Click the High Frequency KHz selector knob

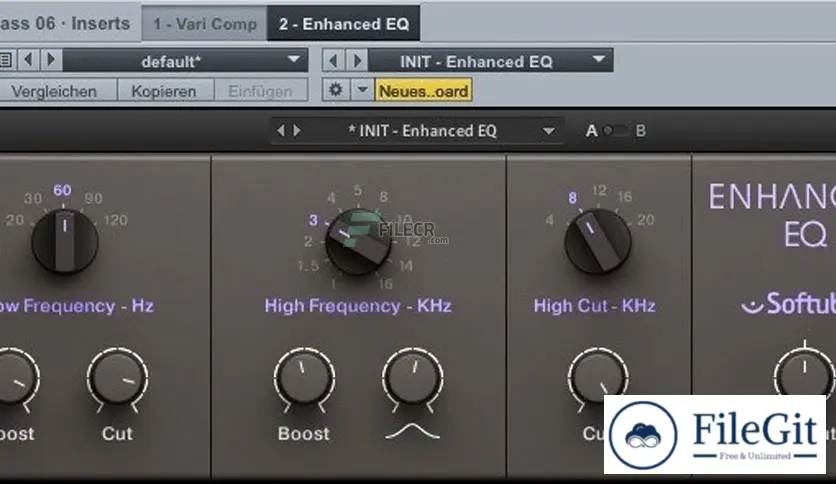click(358, 242)
